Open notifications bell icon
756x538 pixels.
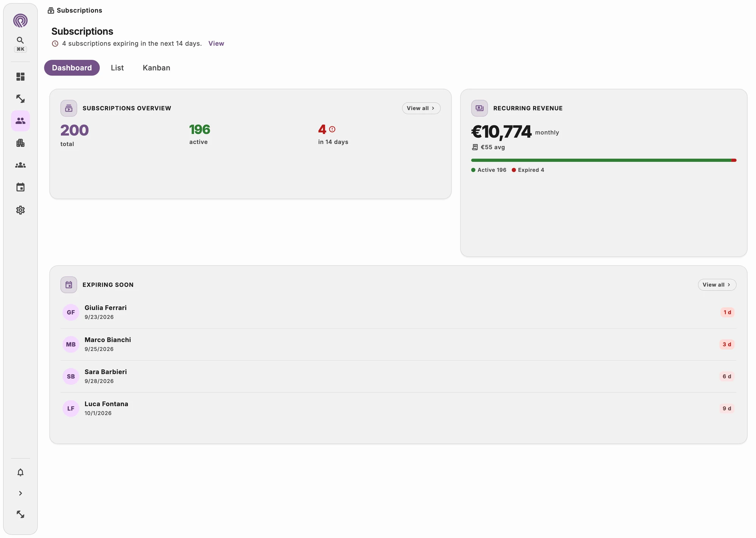click(x=20, y=472)
